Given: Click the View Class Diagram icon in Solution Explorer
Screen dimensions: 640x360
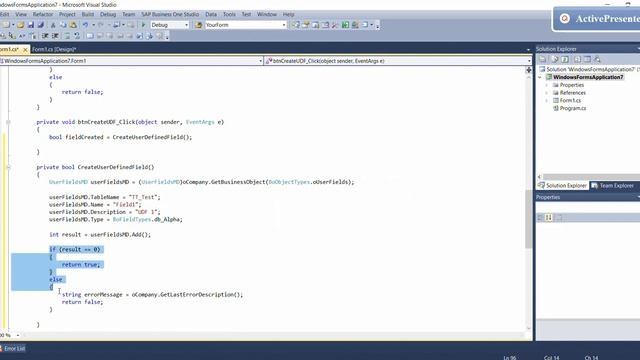Looking at the screenshot, I should click(x=597, y=59).
